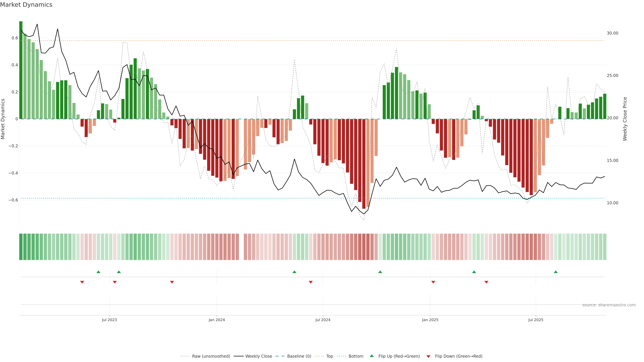Click the red flip-down marker just before Jul 2024
This screenshot has width=644, height=362.
(310, 282)
